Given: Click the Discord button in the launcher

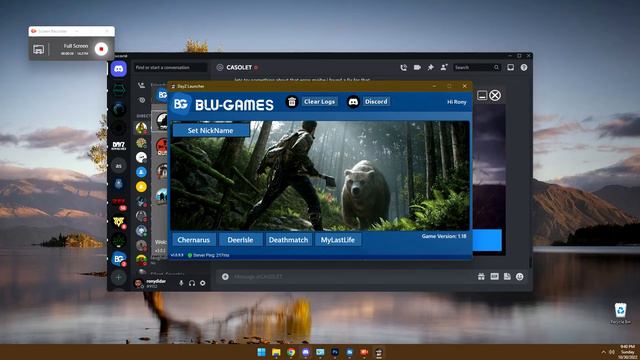Looking at the screenshot, I should coord(376,102).
